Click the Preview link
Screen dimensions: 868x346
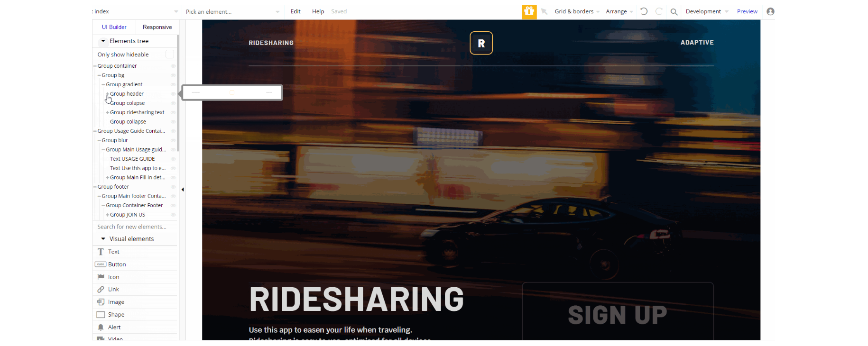747,11
